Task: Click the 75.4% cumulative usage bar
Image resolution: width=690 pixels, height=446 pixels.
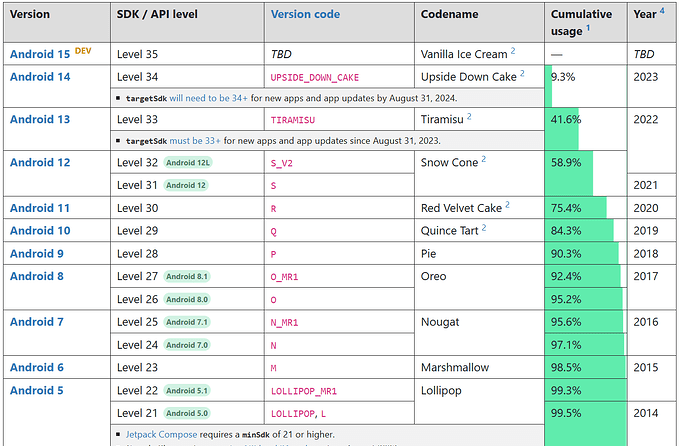Action: 576,208
